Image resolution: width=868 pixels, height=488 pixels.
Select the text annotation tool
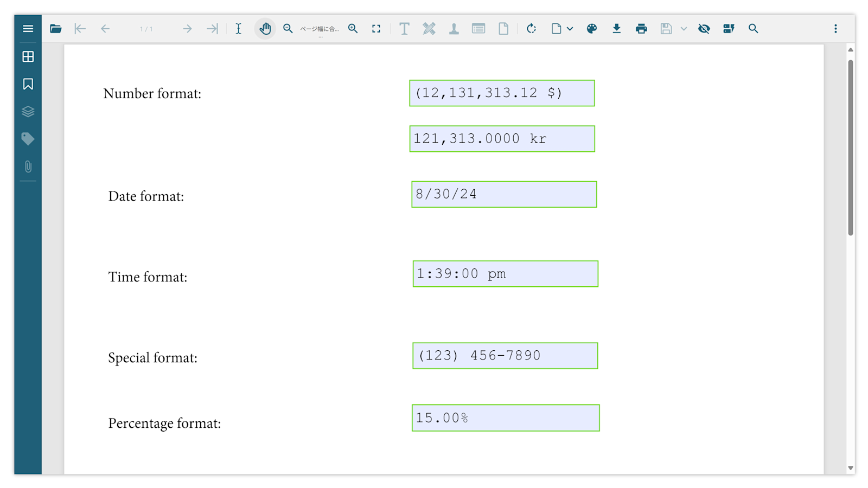tap(404, 29)
